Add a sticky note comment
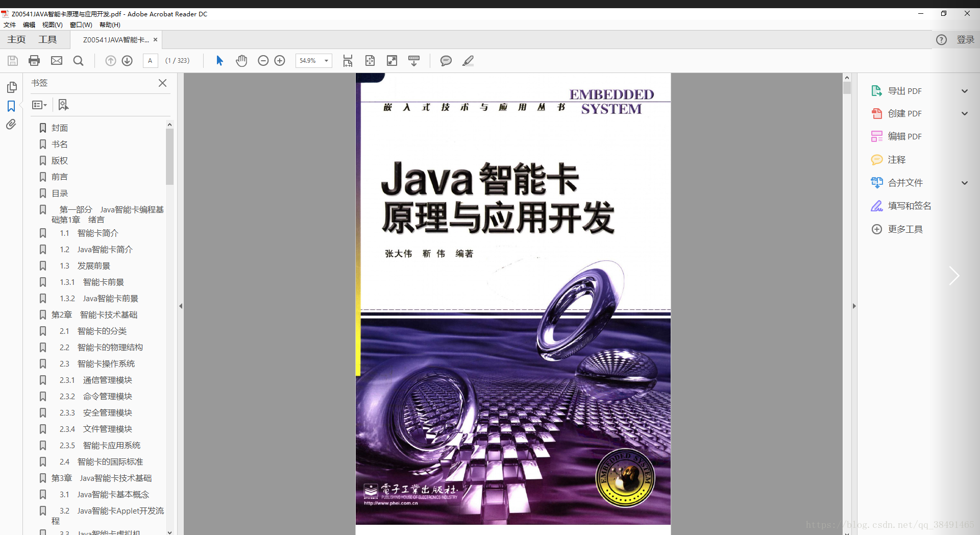 point(446,61)
